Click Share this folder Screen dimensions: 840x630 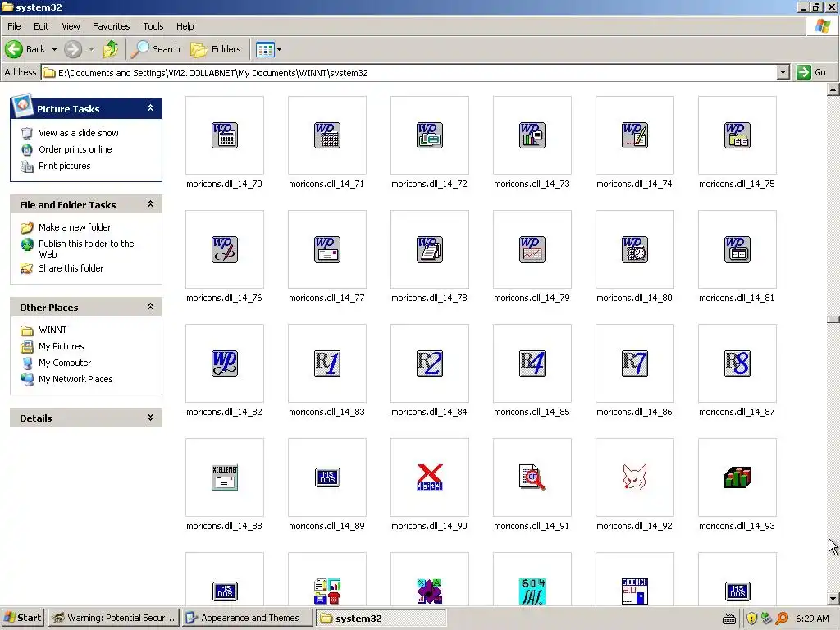pyautogui.click(x=71, y=268)
